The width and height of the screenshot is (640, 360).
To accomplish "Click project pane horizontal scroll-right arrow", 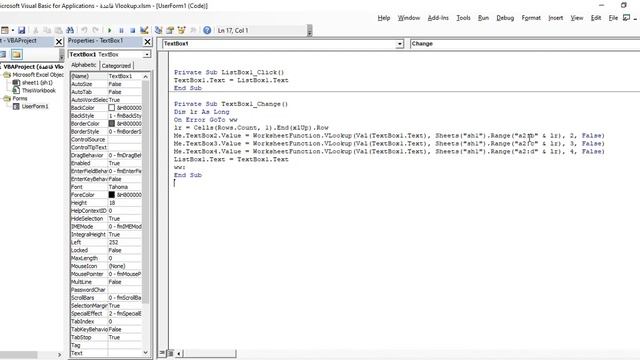I will pyautogui.click(x=60, y=355).
